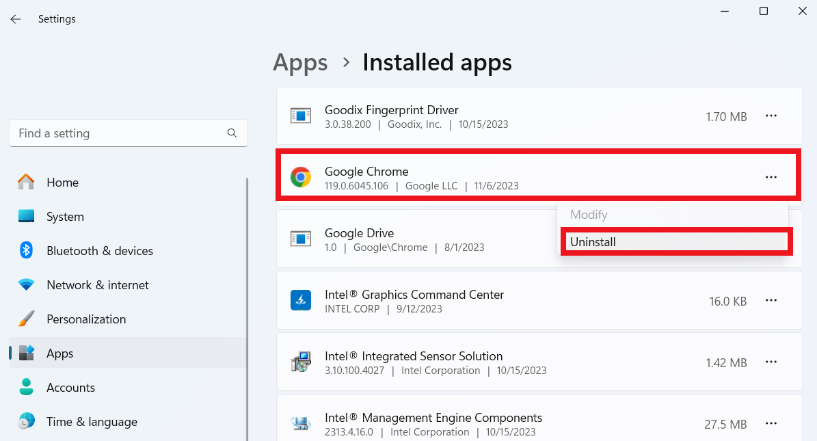Viewport: 817px width, 441px height.
Task: Open more options for Intel Graphics Command Center
Action: pyautogui.click(x=771, y=300)
